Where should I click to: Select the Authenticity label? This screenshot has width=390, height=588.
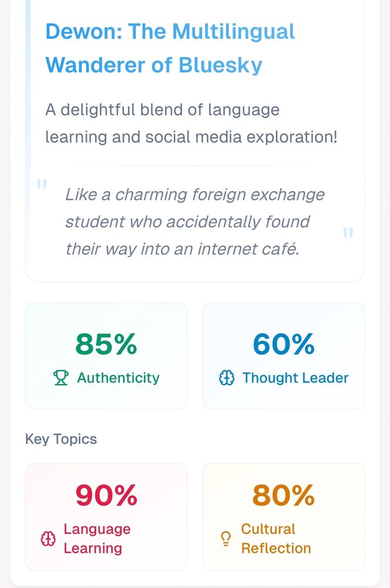coord(118,378)
